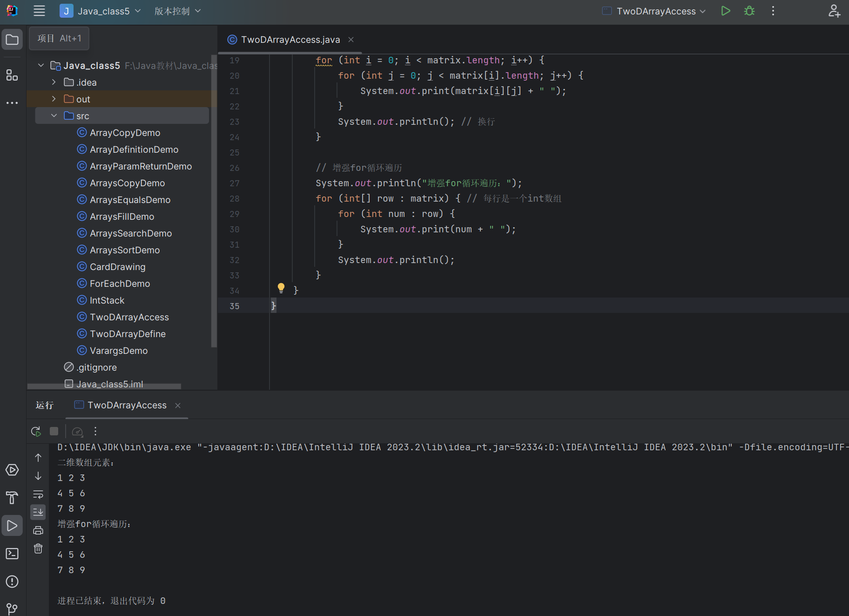The width and height of the screenshot is (849, 616).
Task: Expand the .idea folder
Action: coord(54,82)
